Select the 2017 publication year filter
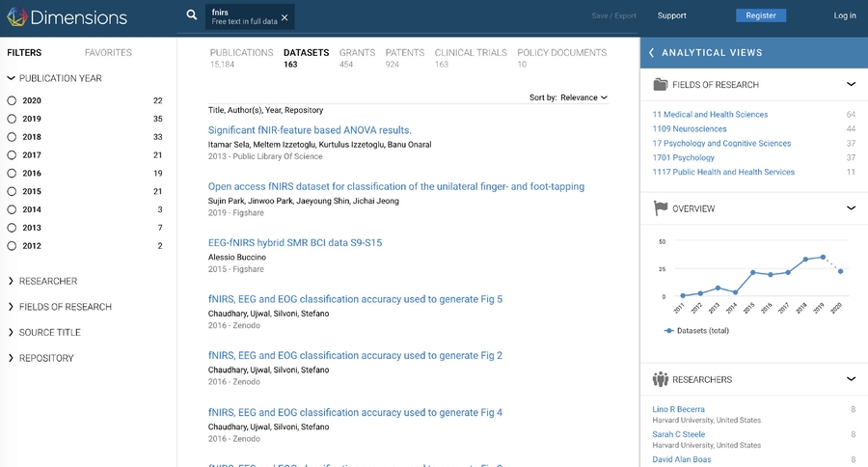 point(12,155)
